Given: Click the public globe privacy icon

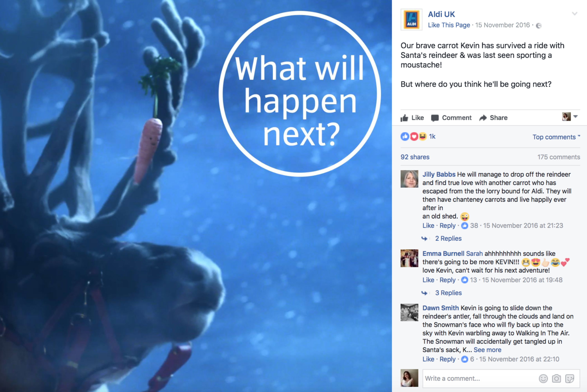Looking at the screenshot, I should [538, 25].
